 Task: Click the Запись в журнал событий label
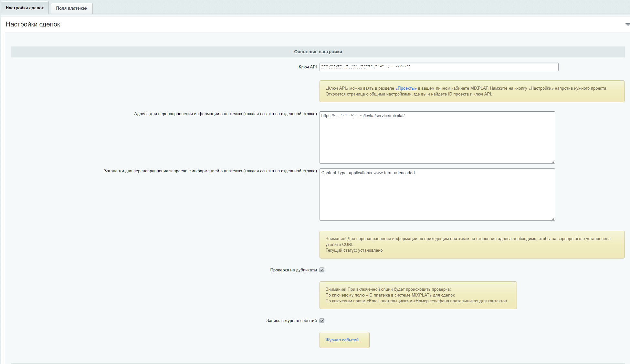tap(291, 321)
